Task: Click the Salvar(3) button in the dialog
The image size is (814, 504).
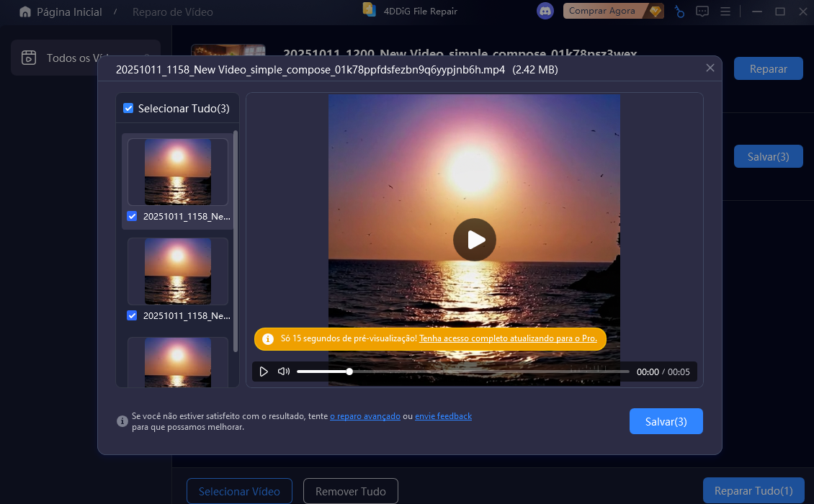Action: (x=666, y=421)
